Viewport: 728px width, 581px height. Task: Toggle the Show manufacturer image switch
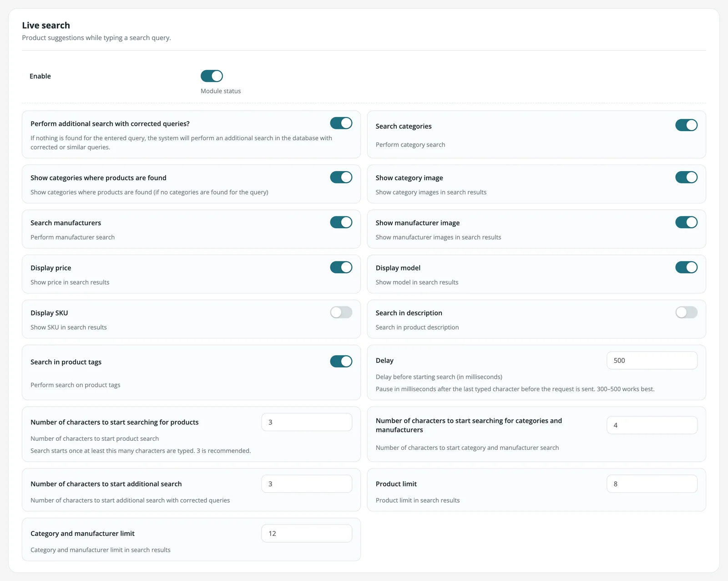coord(686,222)
